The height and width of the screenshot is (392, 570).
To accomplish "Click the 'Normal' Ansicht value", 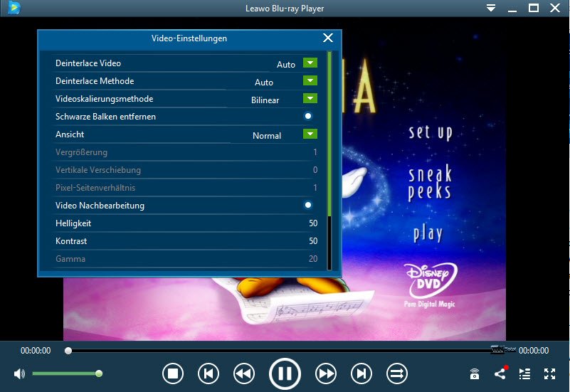I will (x=267, y=136).
